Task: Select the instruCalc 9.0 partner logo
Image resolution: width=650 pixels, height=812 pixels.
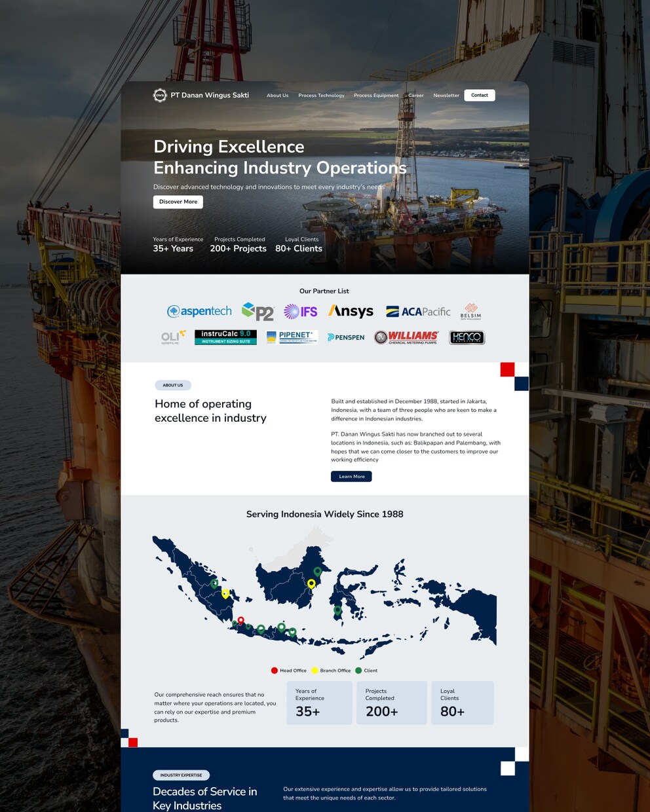Action: [225, 337]
